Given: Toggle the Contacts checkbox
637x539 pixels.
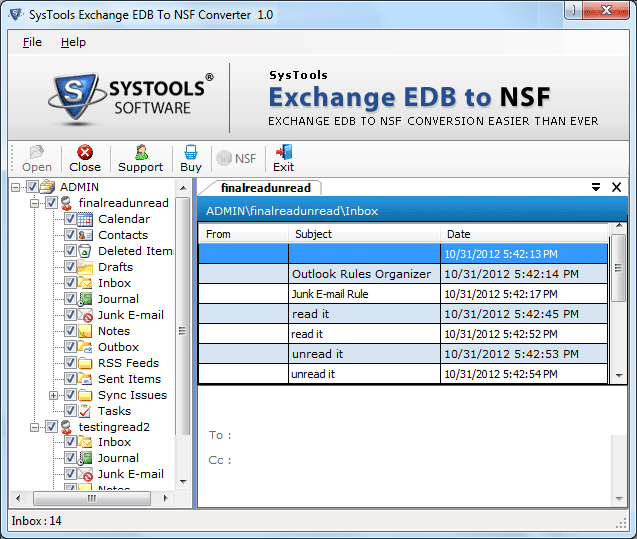Looking at the screenshot, I should [70, 235].
